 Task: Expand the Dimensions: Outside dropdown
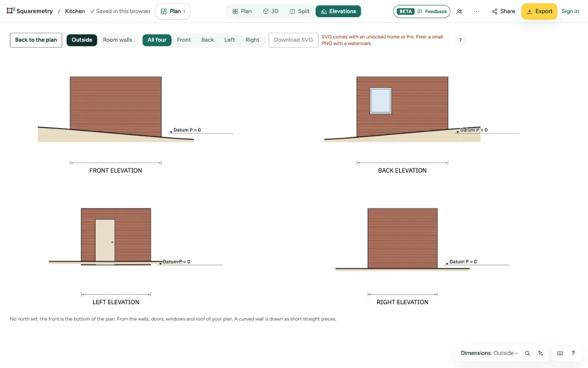click(x=489, y=353)
